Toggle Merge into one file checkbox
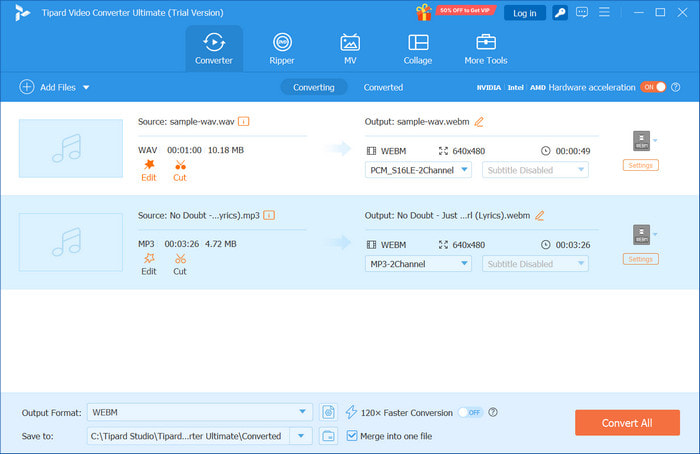Screen dimensions: 700x454 pos(352,436)
